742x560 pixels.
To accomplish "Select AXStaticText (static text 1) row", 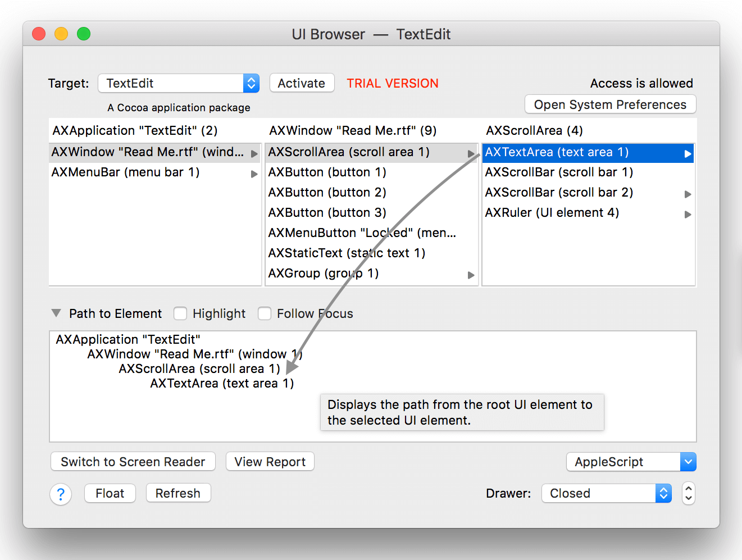I will click(372, 253).
